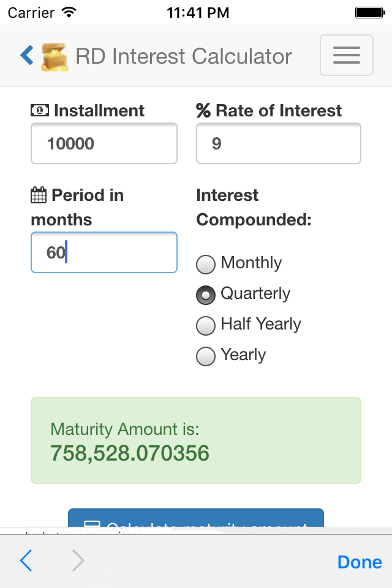392x588 pixels.
Task: Tap the RD Interest Calculator title
Action: 183,56
